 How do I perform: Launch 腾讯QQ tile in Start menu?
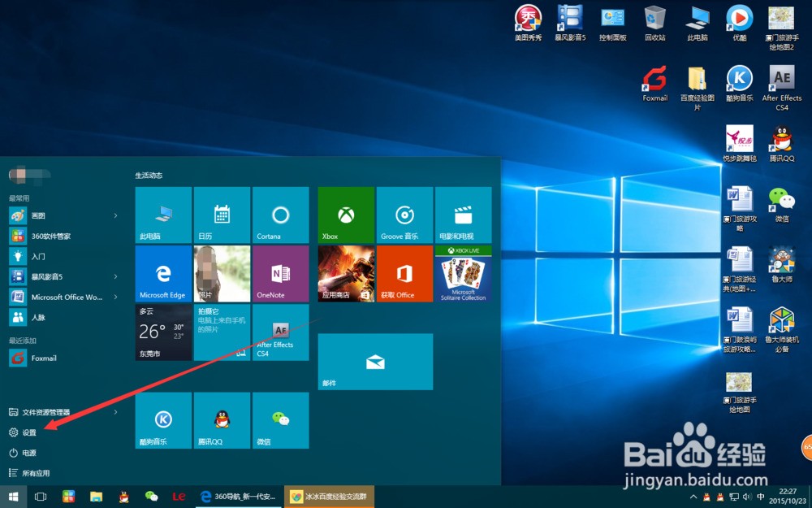click(222, 420)
